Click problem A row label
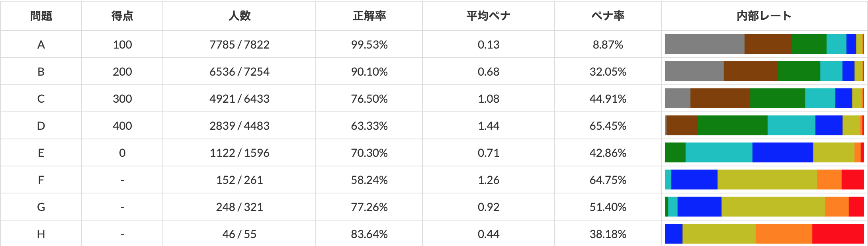This screenshot has height=246, width=868. 41,45
